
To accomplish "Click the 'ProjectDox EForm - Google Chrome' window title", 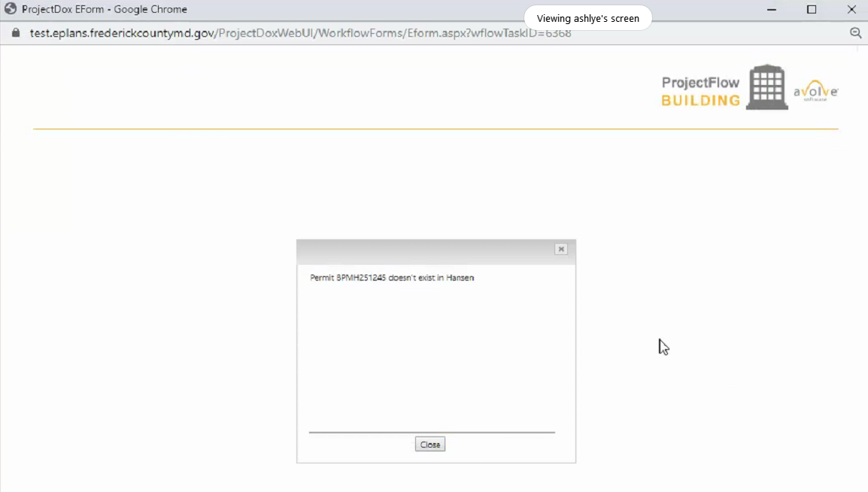I will (x=105, y=10).
